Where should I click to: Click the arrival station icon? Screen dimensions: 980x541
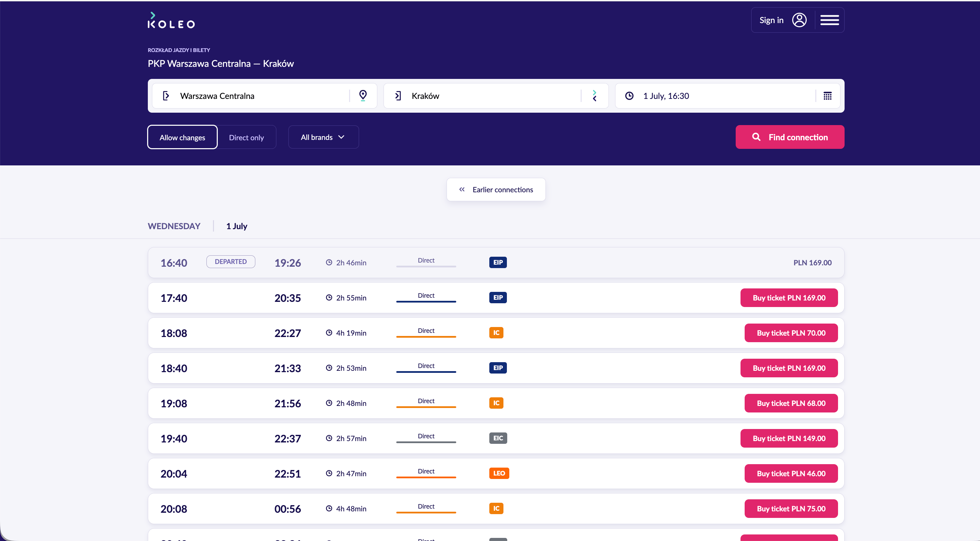pyautogui.click(x=398, y=96)
